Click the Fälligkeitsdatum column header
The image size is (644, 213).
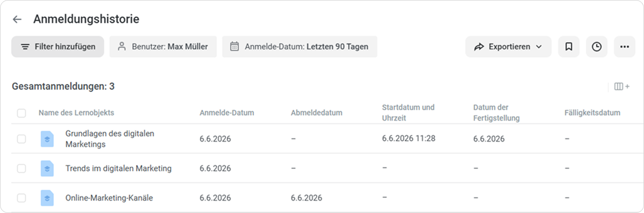[x=592, y=113]
